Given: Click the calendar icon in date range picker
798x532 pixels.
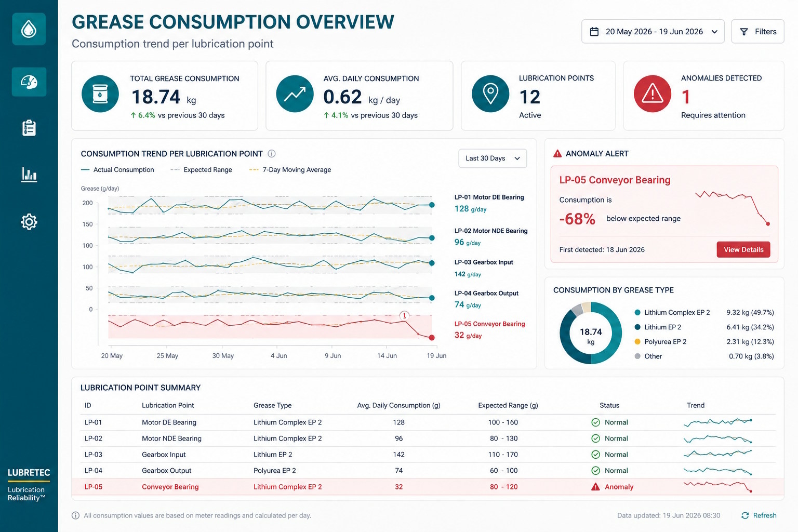Looking at the screenshot, I should coord(594,32).
